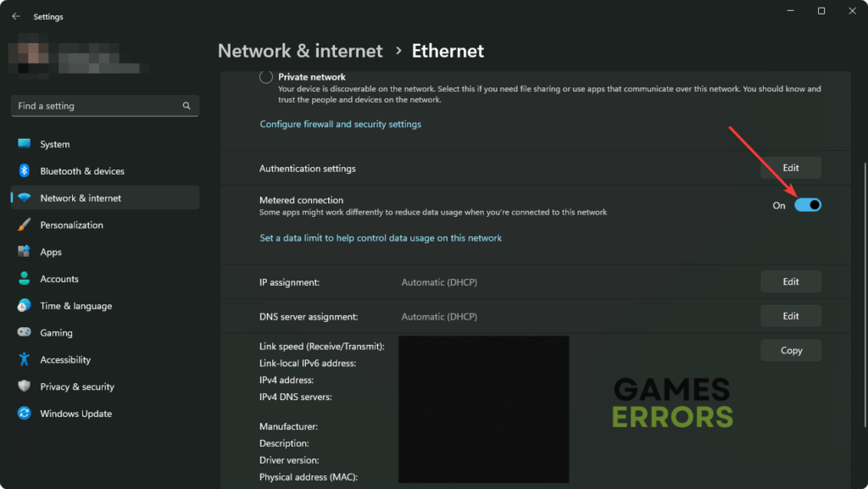868x489 pixels.
Task: Open Time & language settings
Action: (25, 306)
